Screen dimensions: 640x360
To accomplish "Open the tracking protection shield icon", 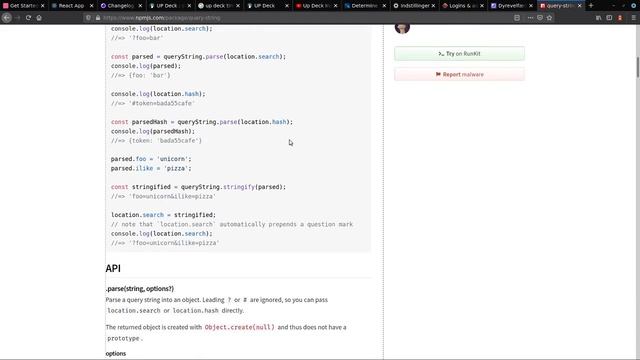I will point(88,18).
